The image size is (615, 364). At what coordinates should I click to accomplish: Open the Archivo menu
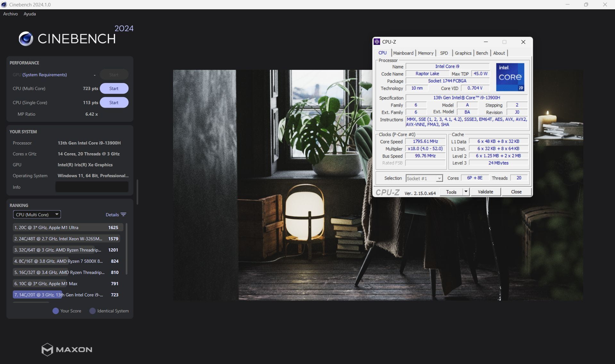click(11, 14)
